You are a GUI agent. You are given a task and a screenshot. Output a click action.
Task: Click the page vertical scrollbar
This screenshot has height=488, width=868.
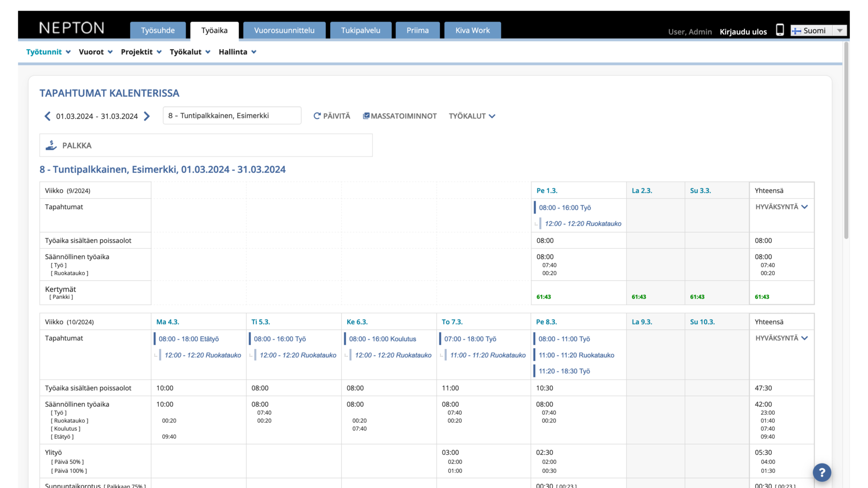click(x=846, y=140)
